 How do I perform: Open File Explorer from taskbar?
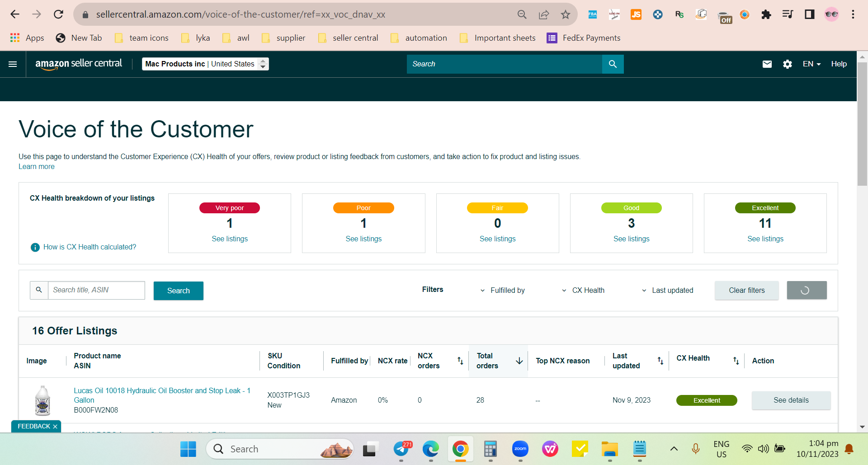click(610, 449)
